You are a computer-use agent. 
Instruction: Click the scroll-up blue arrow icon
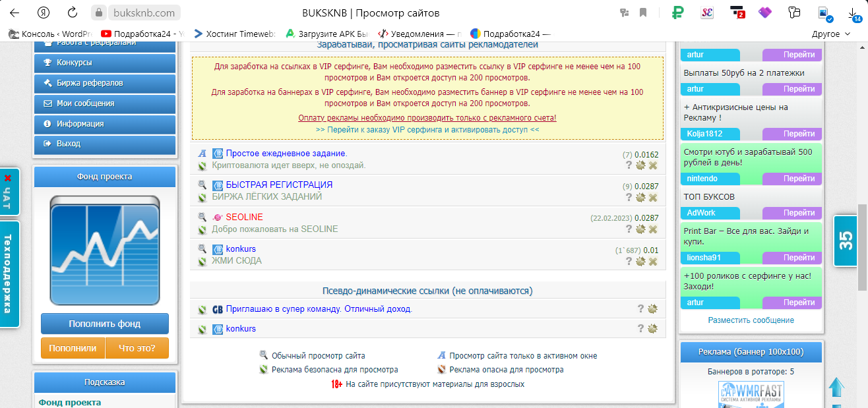pos(836,387)
